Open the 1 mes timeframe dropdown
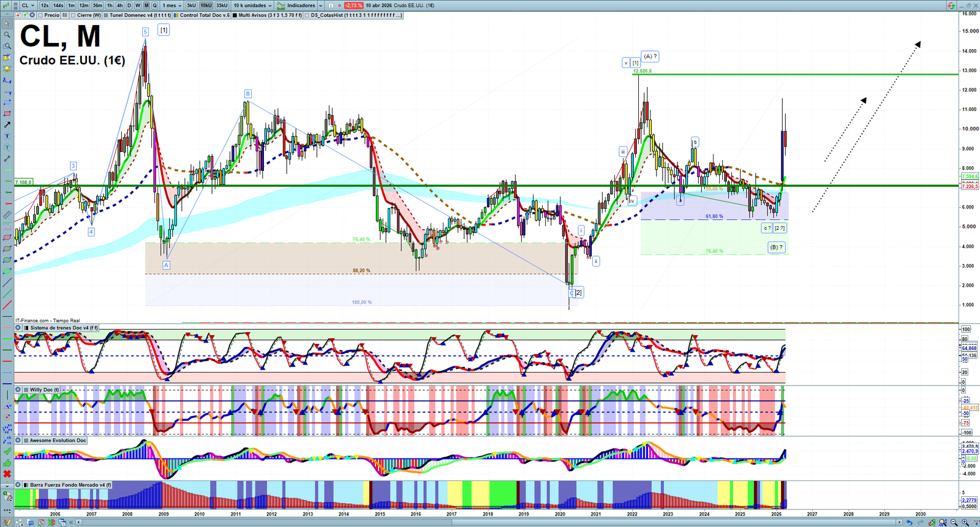The image size is (980, 527). click(171, 6)
